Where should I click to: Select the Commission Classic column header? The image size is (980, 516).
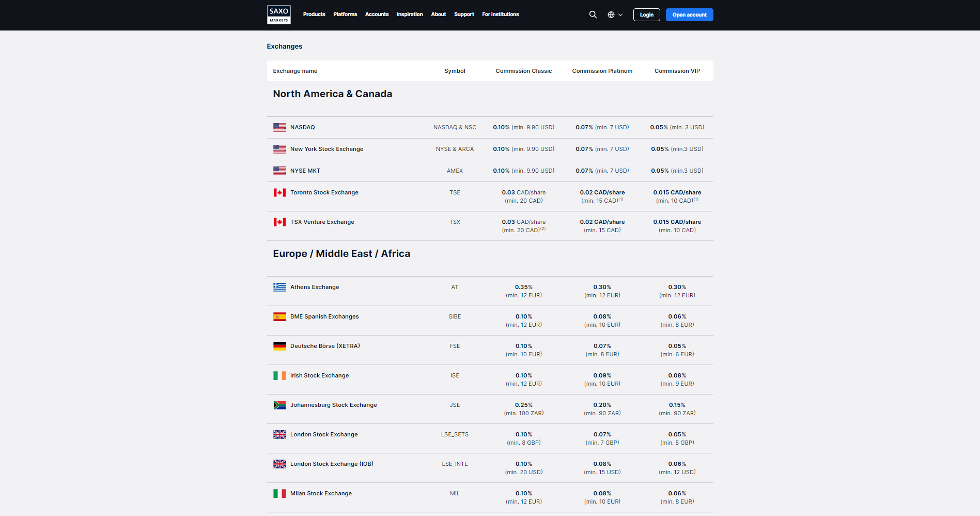(524, 71)
